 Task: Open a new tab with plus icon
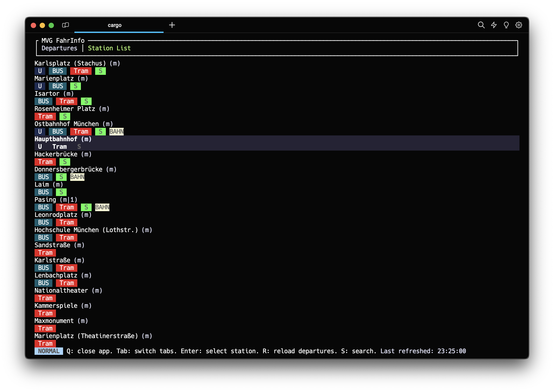tap(172, 25)
